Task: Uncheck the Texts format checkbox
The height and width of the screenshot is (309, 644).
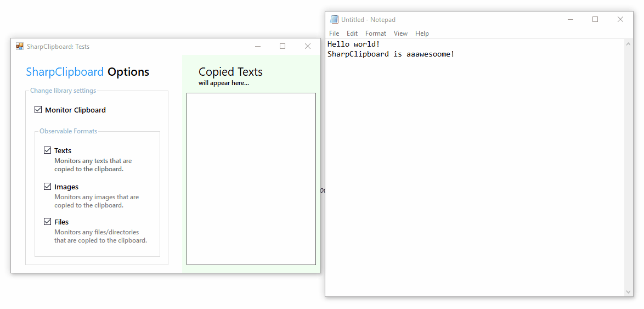Action: tap(48, 150)
